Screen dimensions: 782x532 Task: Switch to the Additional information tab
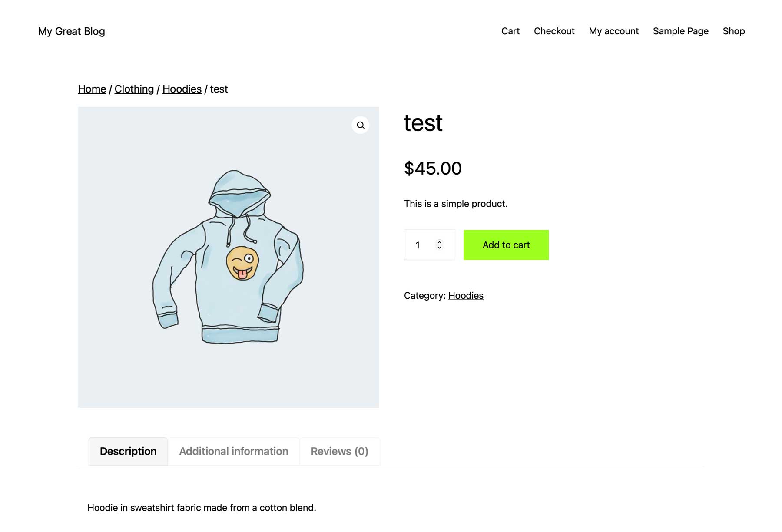pyautogui.click(x=233, y=451)
